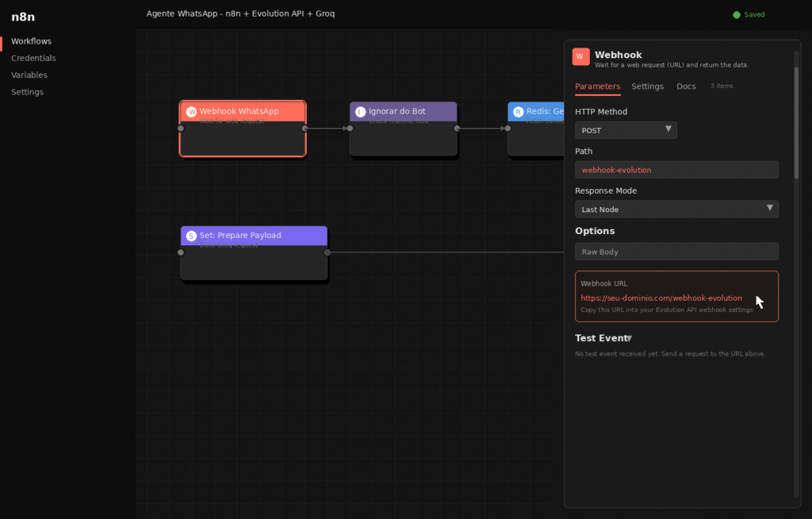Viewport: 812px width, 519px height.
Task: Open Workflows in the sidebar
Action: tap(31, 41)
